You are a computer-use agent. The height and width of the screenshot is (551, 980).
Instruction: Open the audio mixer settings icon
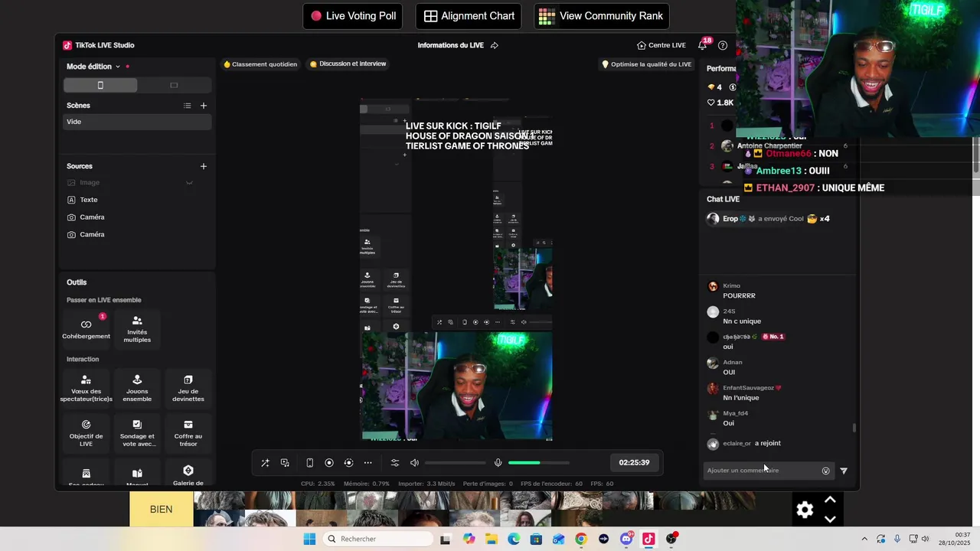tap(395, 463)
